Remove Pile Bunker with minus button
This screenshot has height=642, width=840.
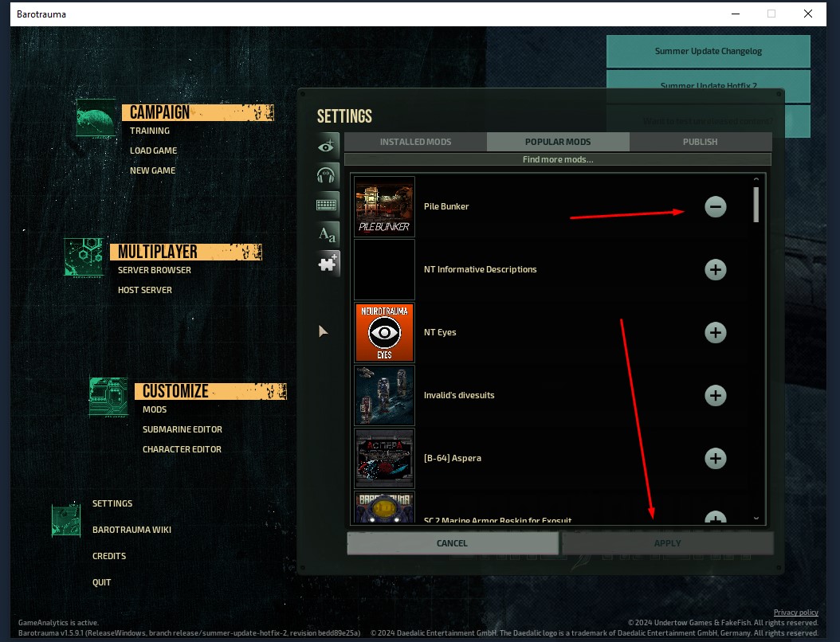(715, 207)
